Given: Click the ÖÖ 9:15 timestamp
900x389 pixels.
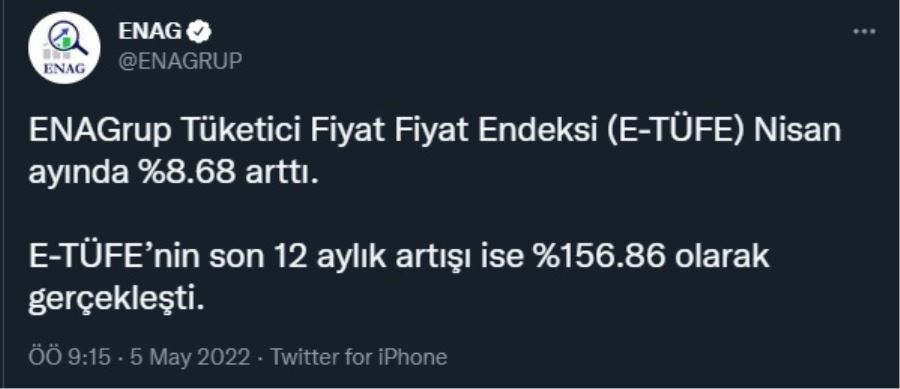Looking at the screenshot, I should pos(69,357).
